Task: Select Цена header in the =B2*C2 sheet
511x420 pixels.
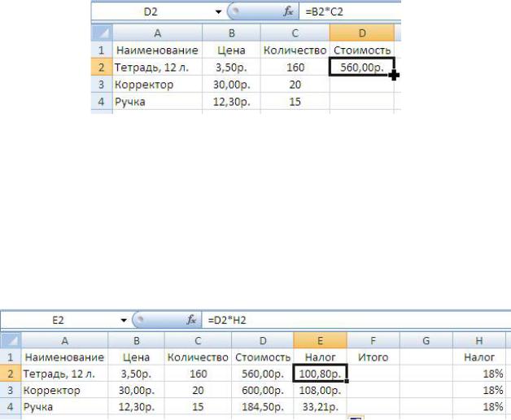Action: (231, 50)
